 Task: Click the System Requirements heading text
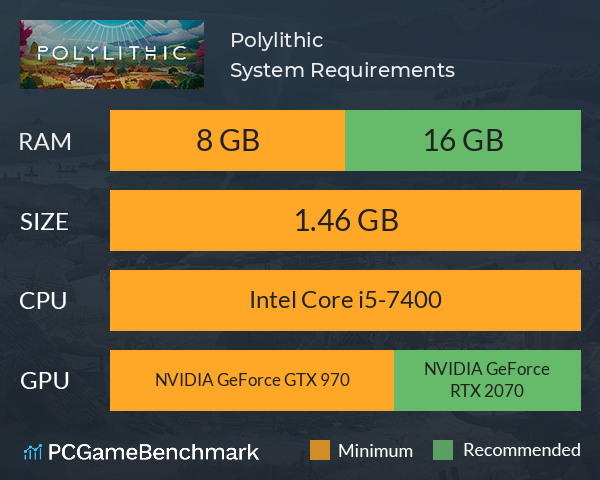(x=342, y=70)
